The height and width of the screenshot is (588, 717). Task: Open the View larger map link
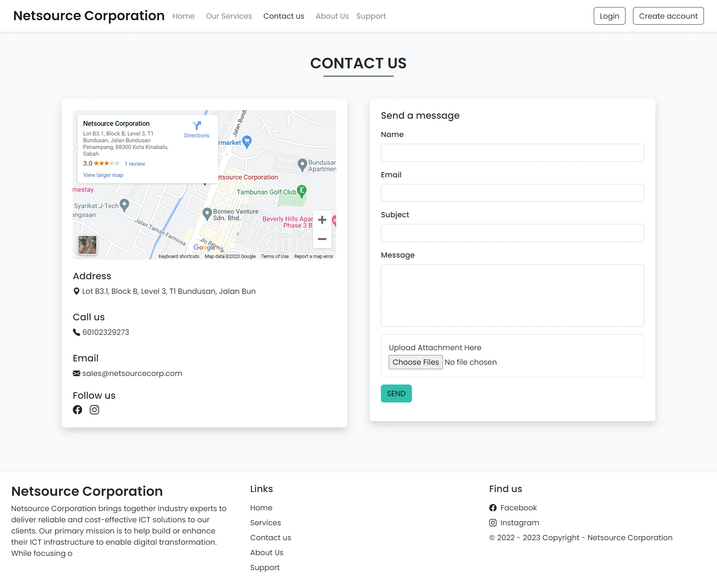coord(103,175)
